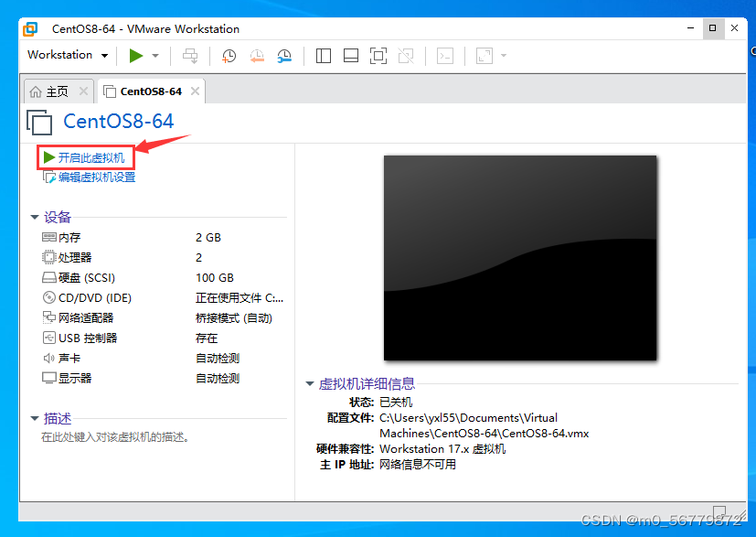The height and width of the screenshot is (537, 756).
Task: Click the Show Thumbnail Bar icon
Action: (x=350, y=56)
